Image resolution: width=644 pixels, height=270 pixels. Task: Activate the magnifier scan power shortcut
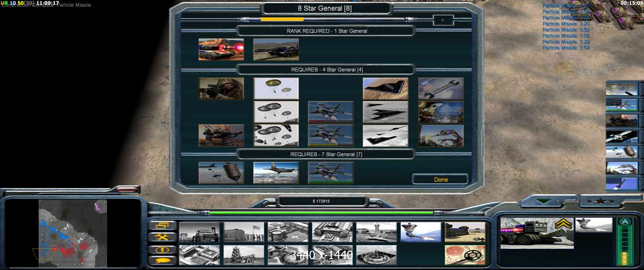(622, 89)
